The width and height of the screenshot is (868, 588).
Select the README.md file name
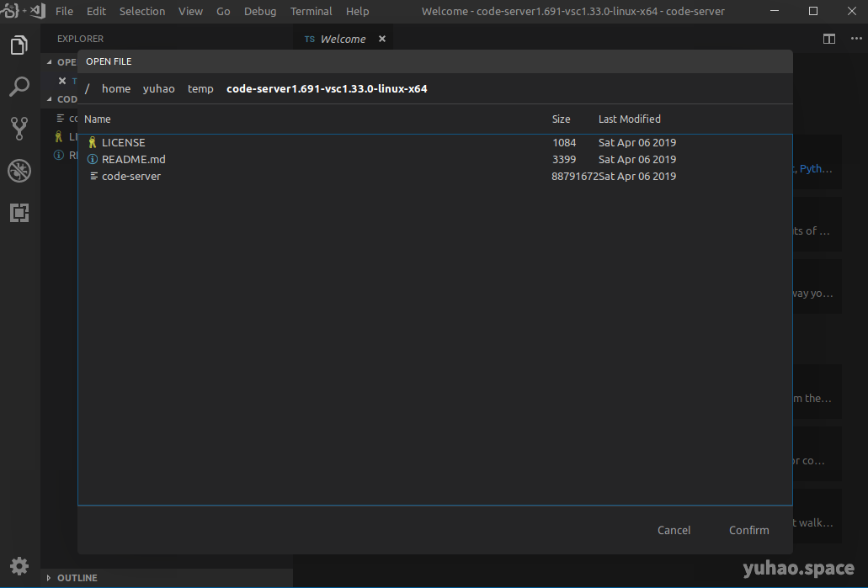[133, 159]
